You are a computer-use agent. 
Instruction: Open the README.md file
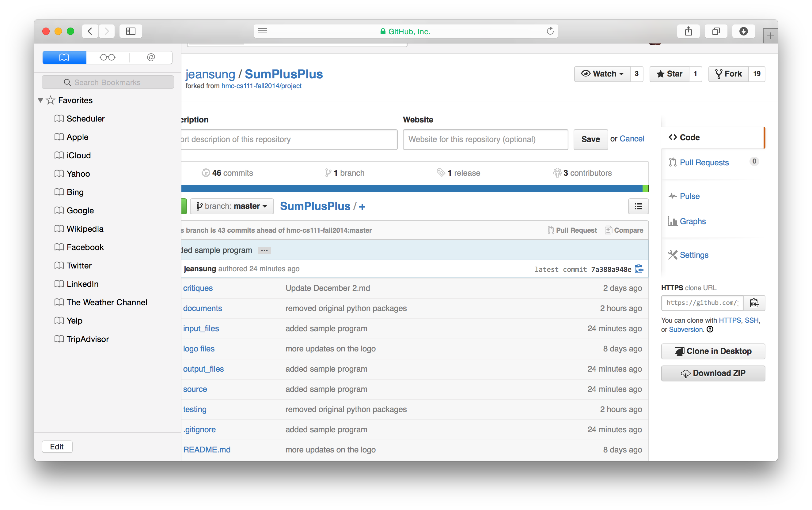[x=207, y=450]
